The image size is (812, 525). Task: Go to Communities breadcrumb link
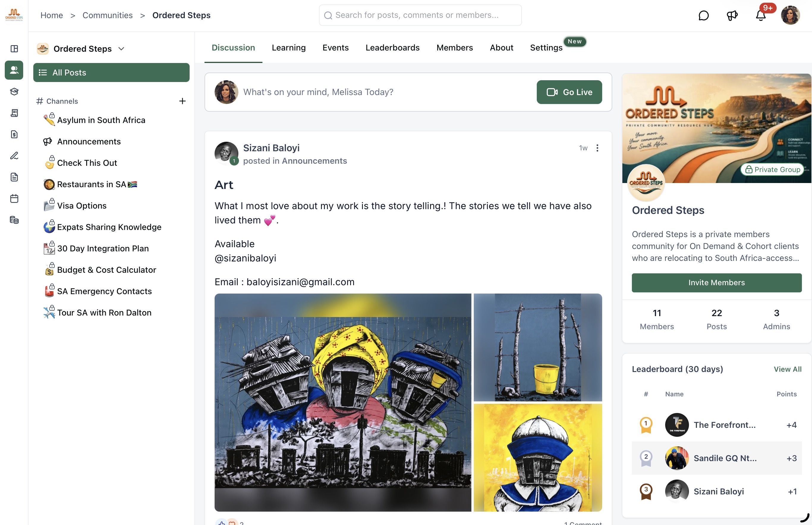point(107,15)
